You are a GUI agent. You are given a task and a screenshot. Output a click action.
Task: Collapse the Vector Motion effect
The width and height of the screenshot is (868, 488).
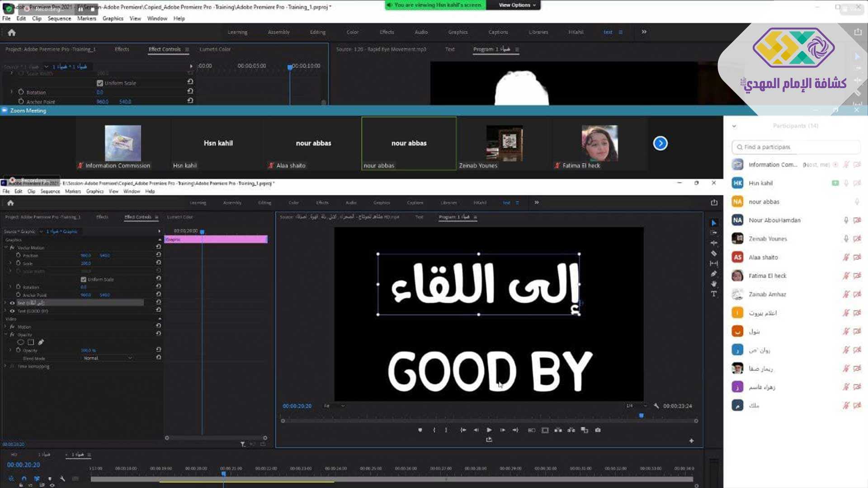[x=5, y=248]
